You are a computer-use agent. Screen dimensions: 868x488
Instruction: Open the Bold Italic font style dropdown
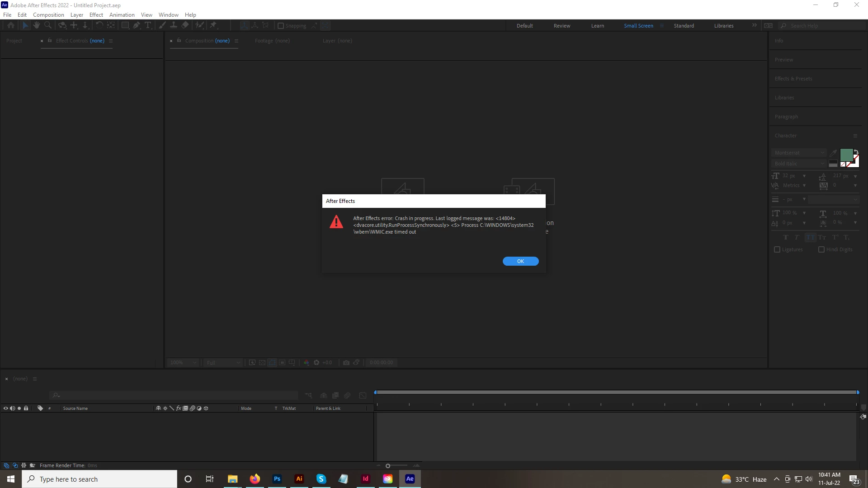click(x=799, y=164)
